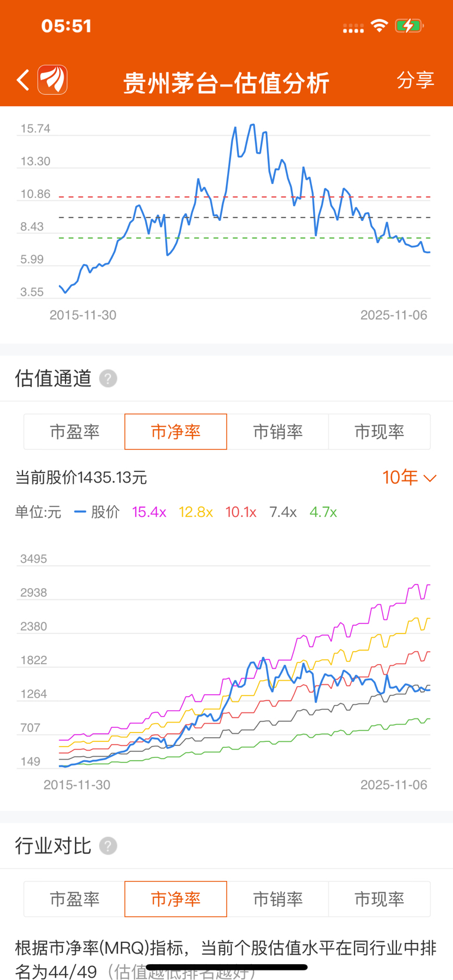Toggle the blue 股价 legend line
This screenshot has height=980, width=453.
(97, 512)
